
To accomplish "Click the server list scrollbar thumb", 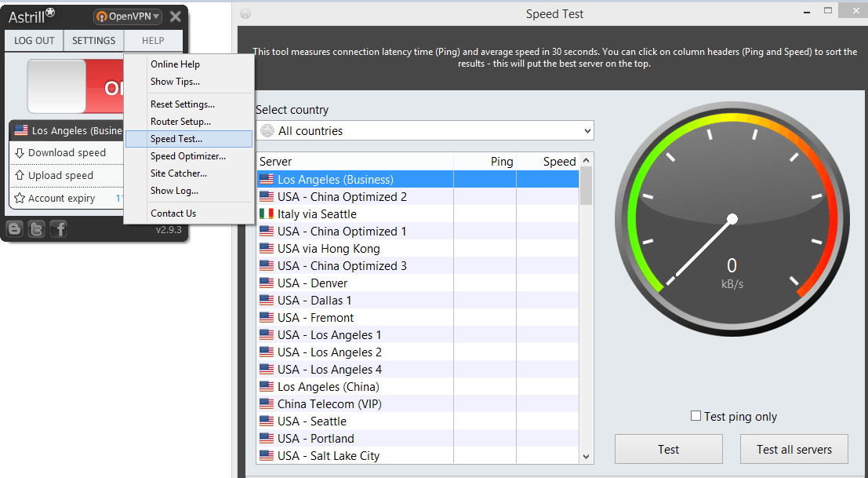I will 587,185.
